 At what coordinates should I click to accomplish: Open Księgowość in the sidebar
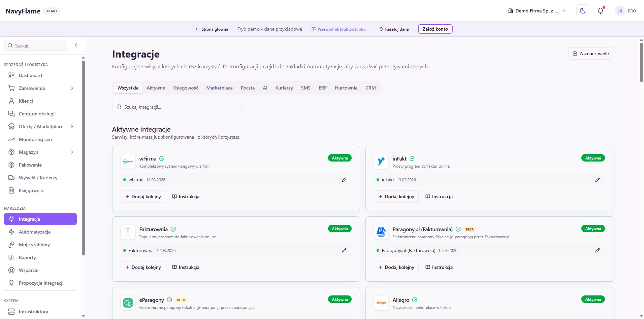(40, 190)
